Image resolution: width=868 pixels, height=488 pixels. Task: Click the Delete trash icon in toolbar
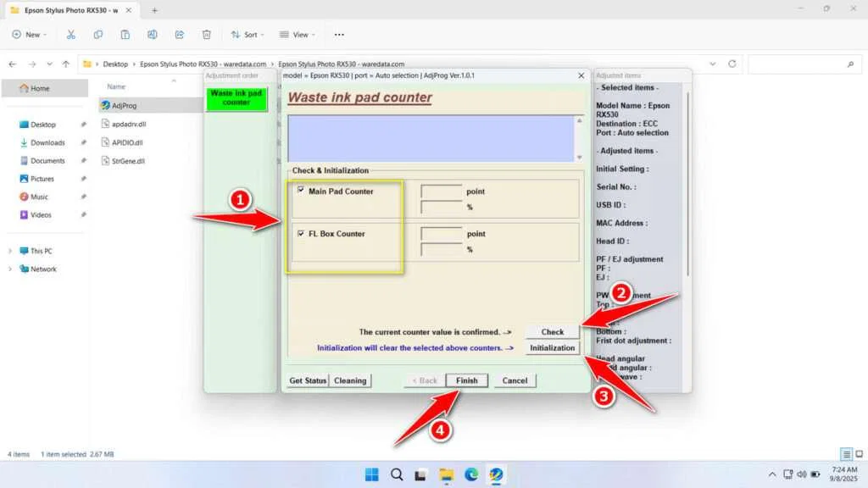[206, 35]
